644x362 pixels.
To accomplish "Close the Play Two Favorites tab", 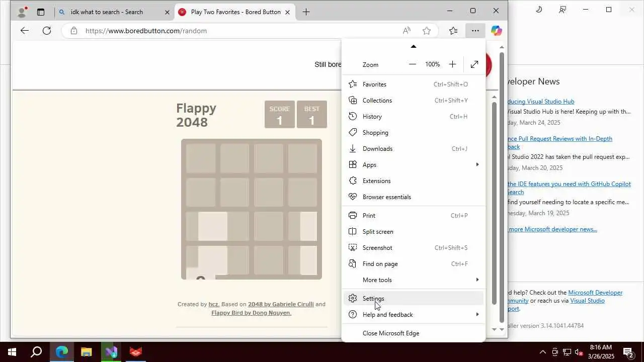I will 287,12.
